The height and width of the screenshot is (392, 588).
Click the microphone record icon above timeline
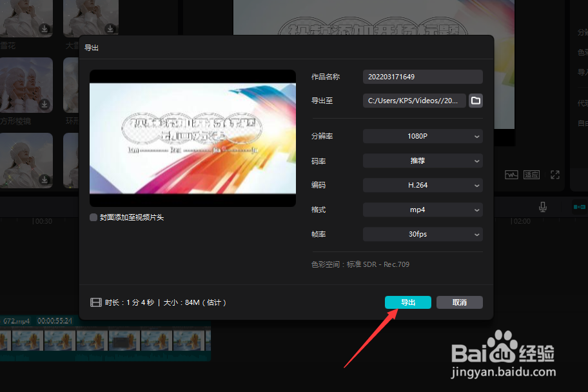pyautogui.click(x=543, y=207)
